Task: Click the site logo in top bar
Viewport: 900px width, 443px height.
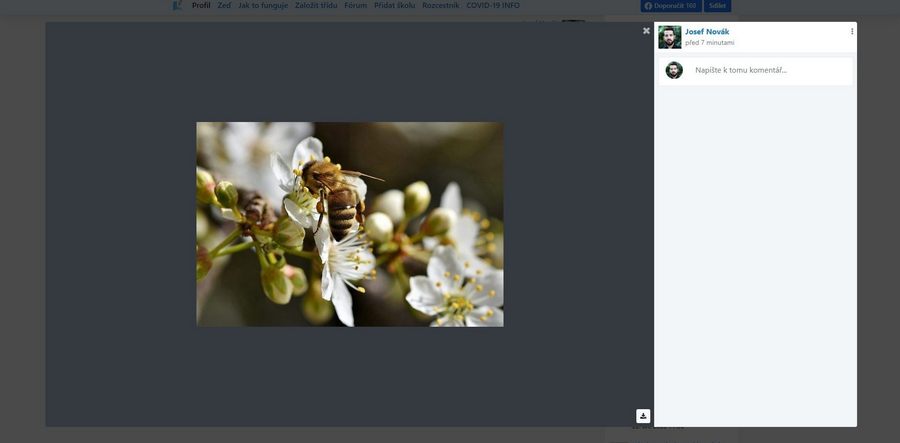Action: pyautogui.click(x=177, y=6)
